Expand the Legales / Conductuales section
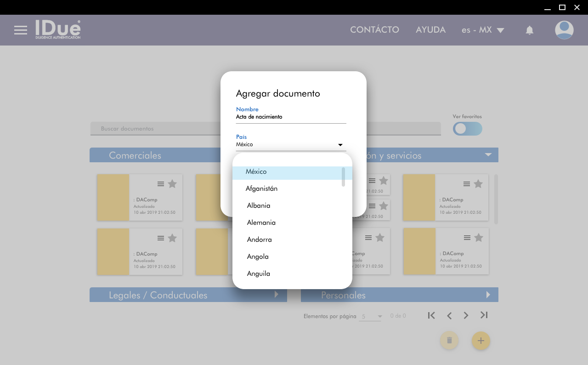This screenshot has width=588, height=365. 277,295
